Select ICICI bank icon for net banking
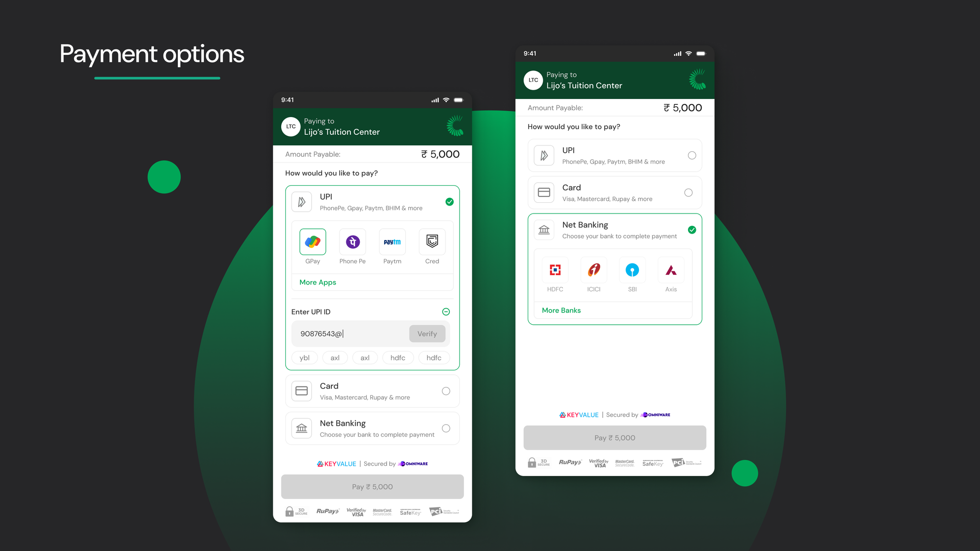Image resolution: width=980 pixels, height=551 pixels. point(594,269)
